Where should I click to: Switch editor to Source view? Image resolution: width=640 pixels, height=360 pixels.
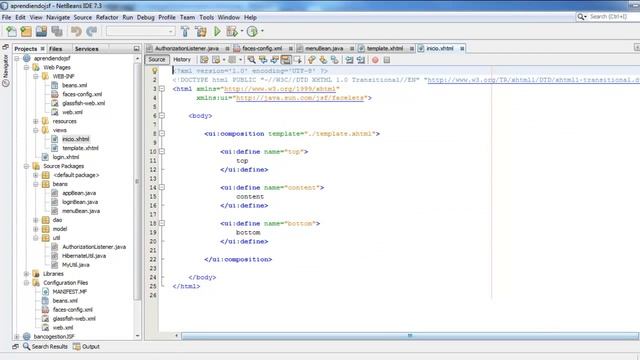coord(157,60)
